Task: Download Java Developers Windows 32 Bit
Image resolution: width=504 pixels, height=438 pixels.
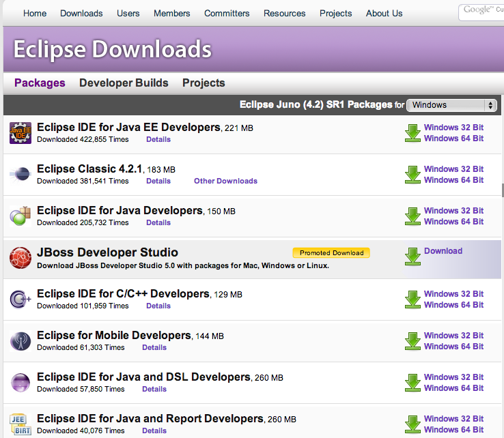Action: [454, 211]
